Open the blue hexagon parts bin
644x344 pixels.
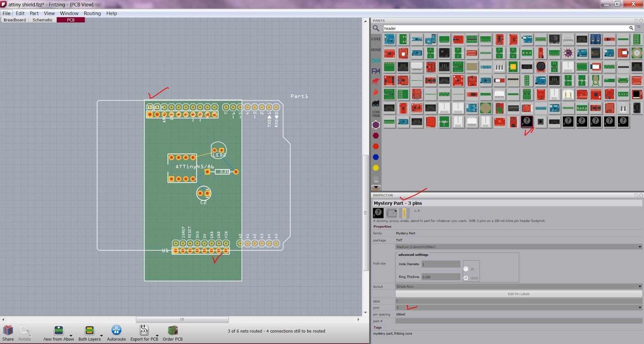[376, 157]
